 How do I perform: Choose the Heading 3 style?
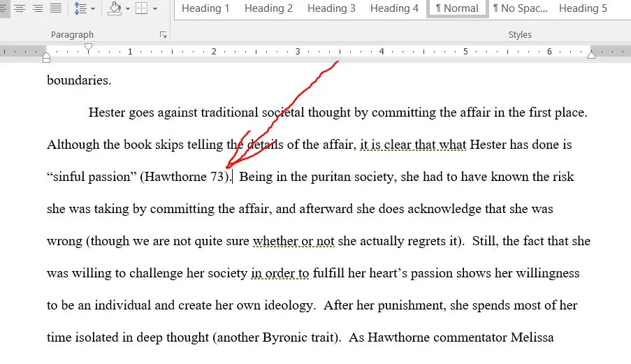[x=331, y=8]
